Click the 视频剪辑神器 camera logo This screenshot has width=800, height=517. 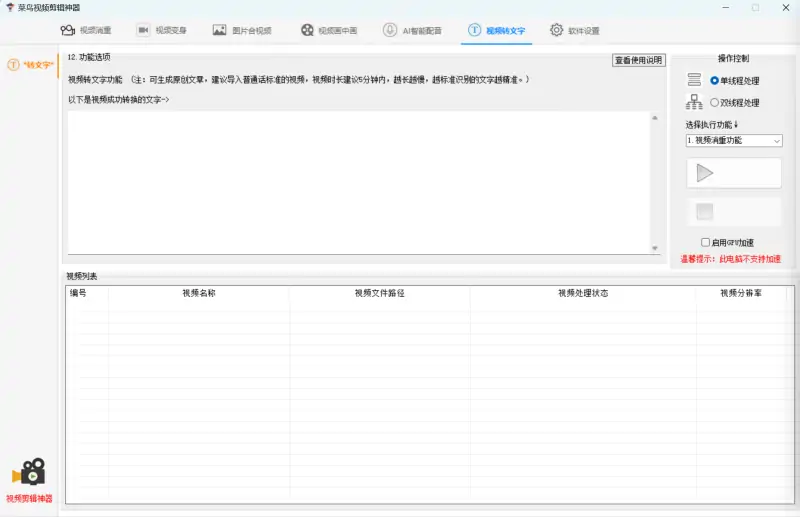29,472
